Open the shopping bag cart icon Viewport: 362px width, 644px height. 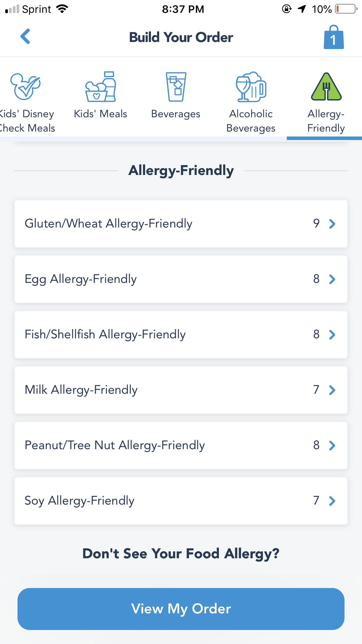[x=333, y=38]
